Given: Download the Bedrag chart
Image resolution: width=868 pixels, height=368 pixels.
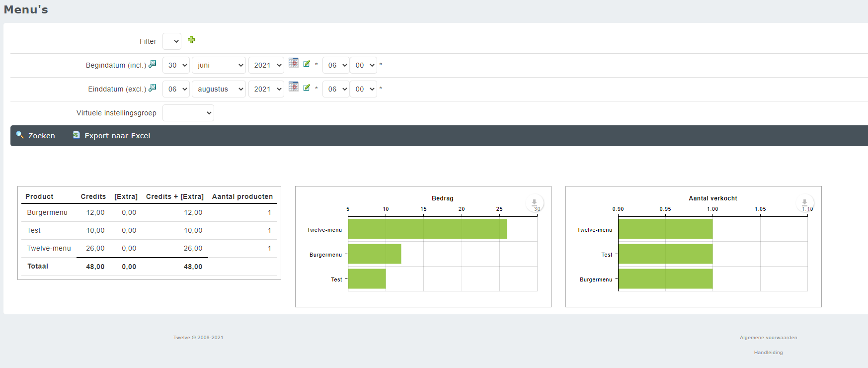Looking at the screenshot, I should click(x=534, y=203).
